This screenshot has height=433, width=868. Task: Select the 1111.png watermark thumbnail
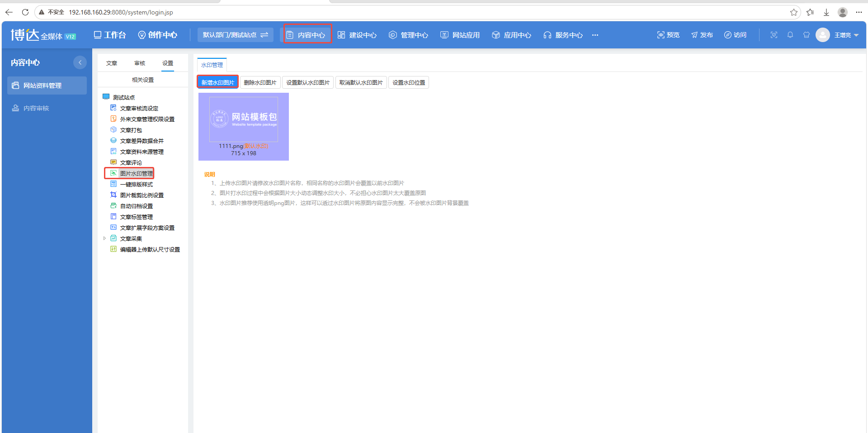pos(244,127)
